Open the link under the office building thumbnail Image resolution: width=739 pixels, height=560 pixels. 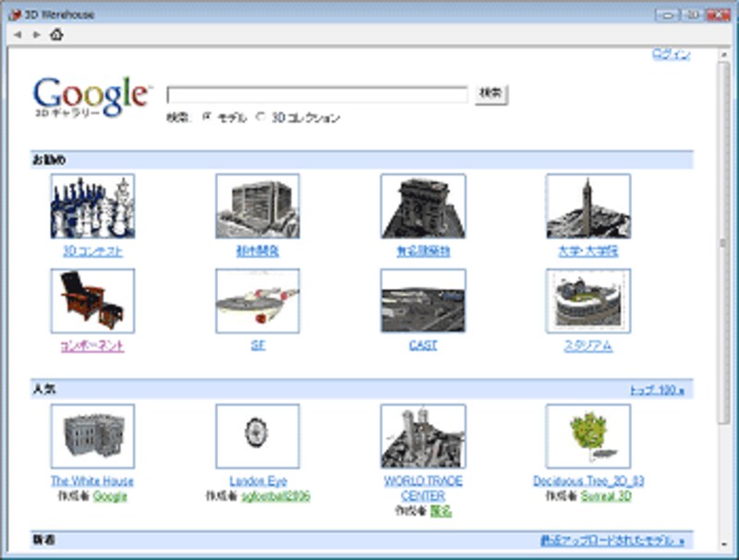coord(258,251)
